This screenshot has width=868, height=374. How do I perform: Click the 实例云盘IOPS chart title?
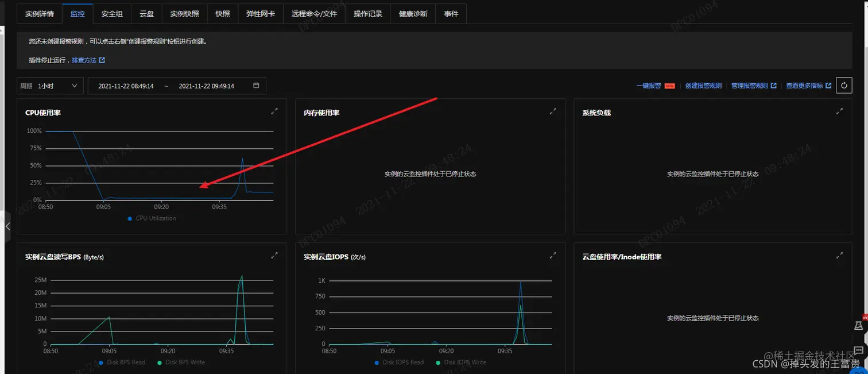(x=335, y=257)
